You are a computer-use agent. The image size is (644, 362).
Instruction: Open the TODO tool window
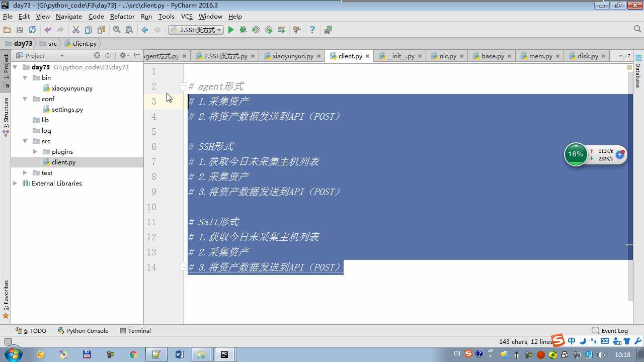click(x=31, y=331)
